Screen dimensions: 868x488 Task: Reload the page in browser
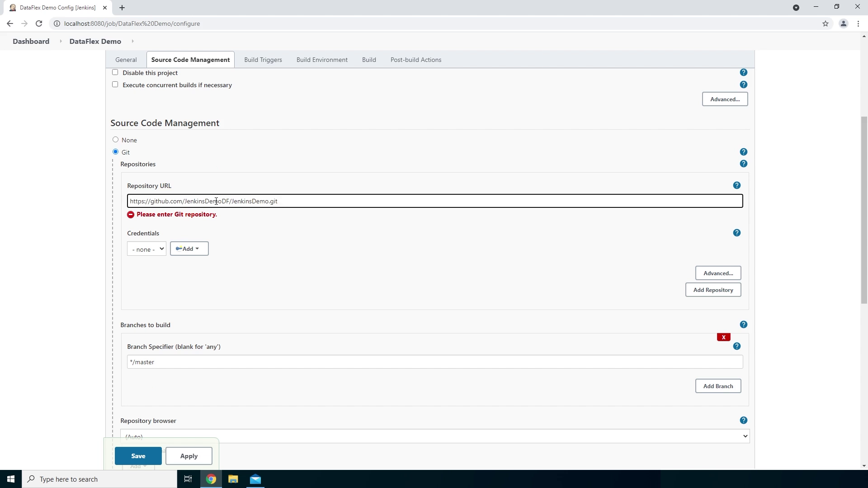[39, 23]
